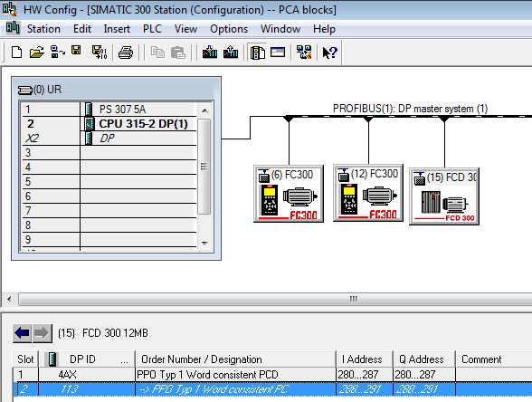Image resolution: width=532 pixels, height=402 pixels.
Task: Select empty rack slot 7
Action: point(109,211)
